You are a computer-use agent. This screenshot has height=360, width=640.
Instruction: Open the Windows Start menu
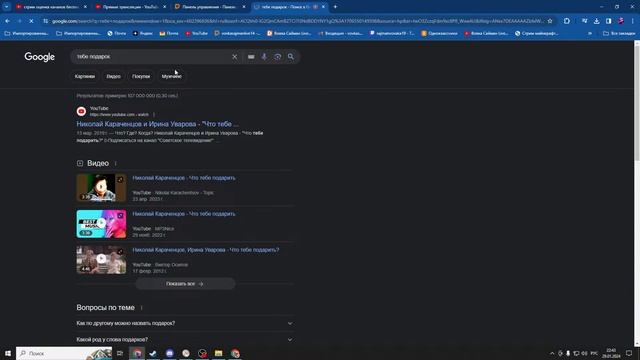coord(8,353)
